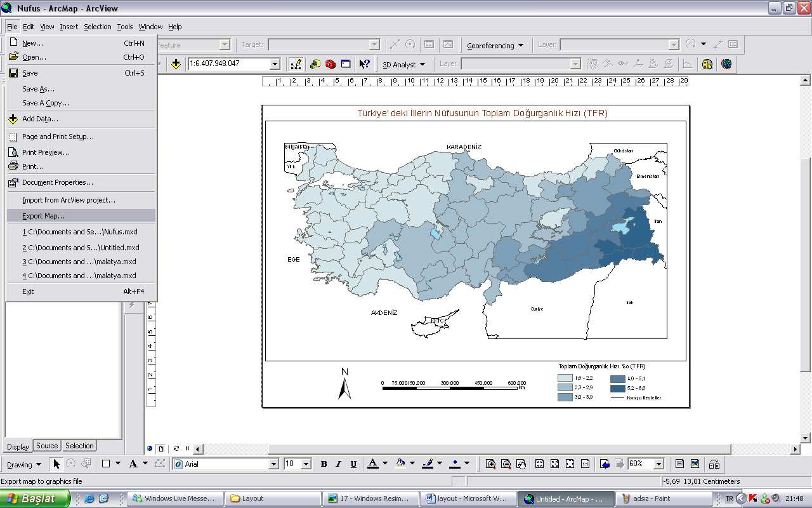Click the line color swatch button
The width and height of the screenshot is (812, 508).
tap(428, 464)
